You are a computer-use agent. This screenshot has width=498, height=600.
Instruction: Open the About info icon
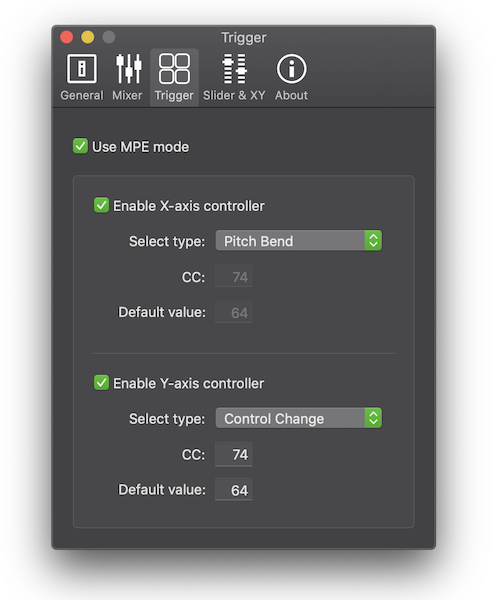[292, 69]
